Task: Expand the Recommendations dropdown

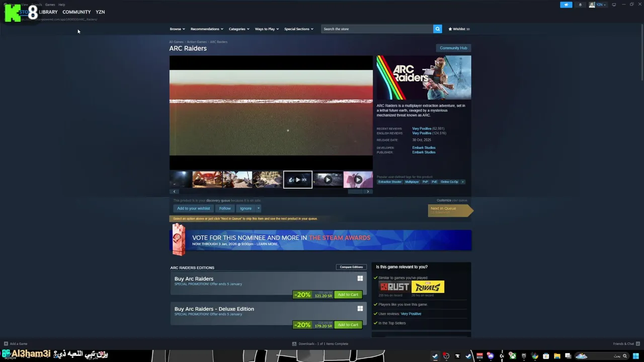Action: [207, 29]
